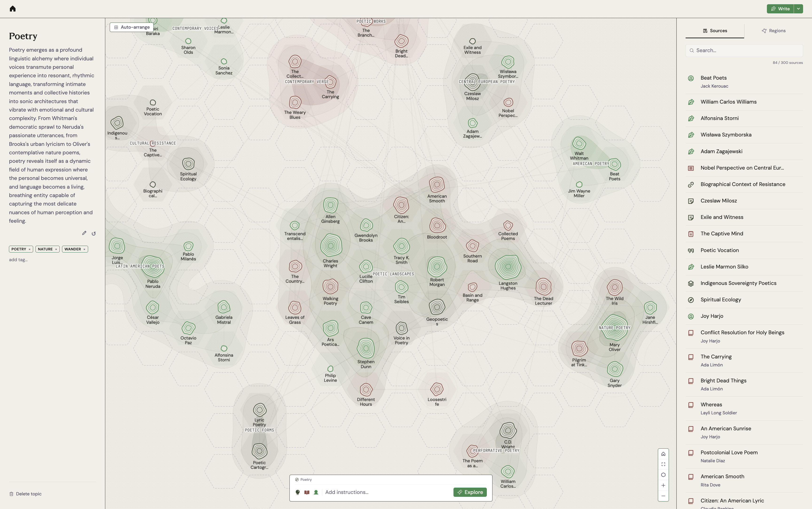Click the Explore button
The image size is (812, 509).
470,492
